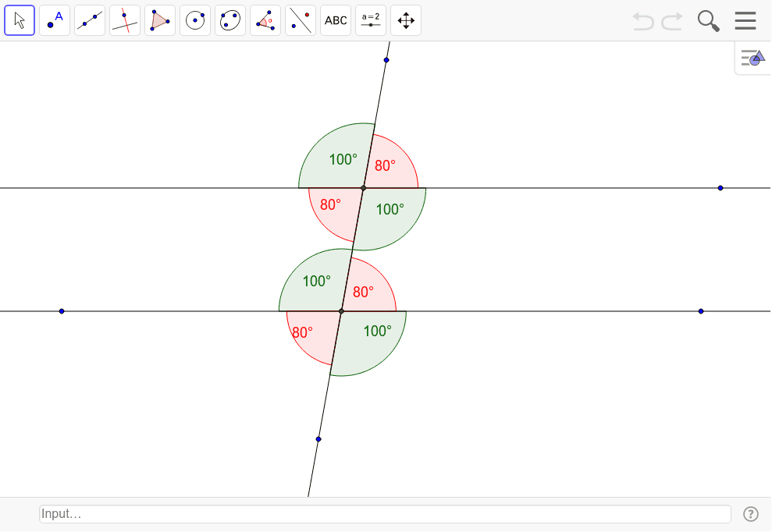Toggle the style bar panel icon
Screen dimensions: 772x532
tap(752, 58)
